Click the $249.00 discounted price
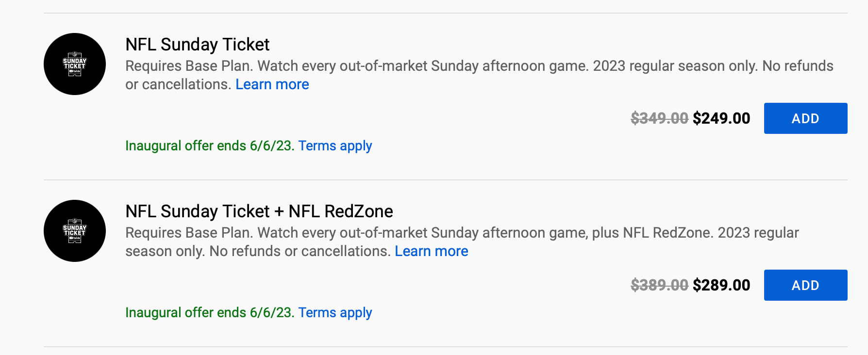This screenshot has width=868, height=355. (721, 118)
